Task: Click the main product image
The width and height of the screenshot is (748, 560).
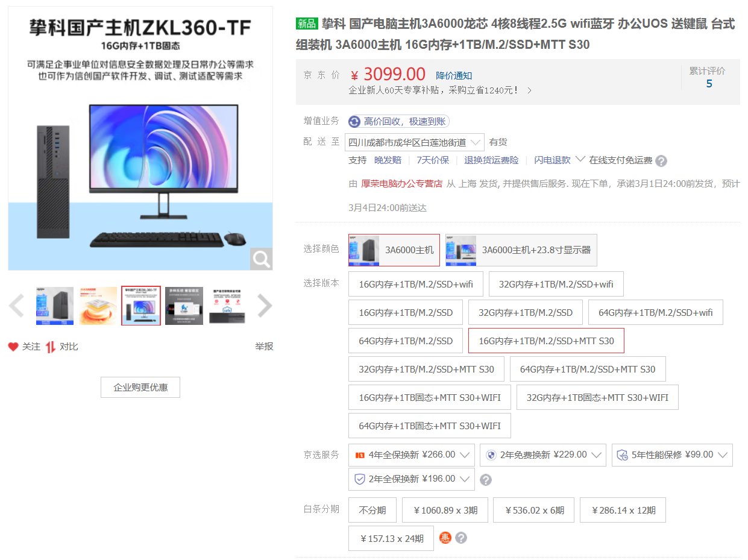Action: [140, 139]
